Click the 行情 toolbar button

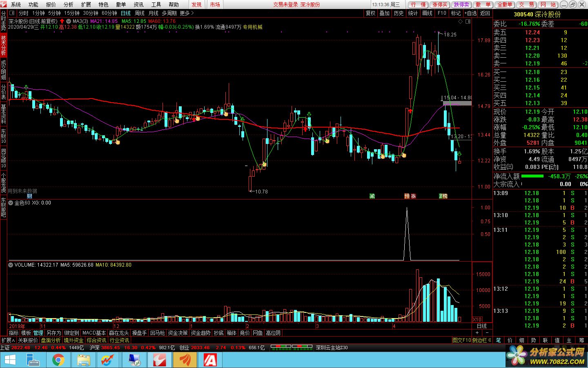click(x=418, y=4)
